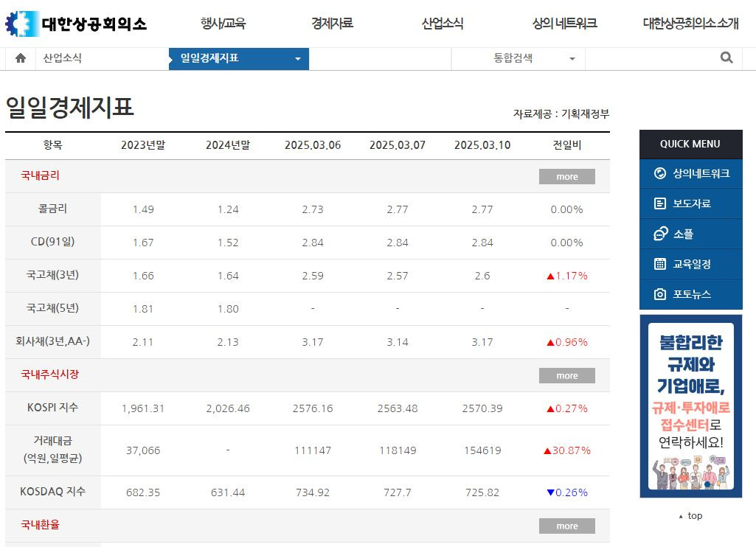Open 일일경제지표 dropdown menu
756x547 pixels.
click(239, 59)
